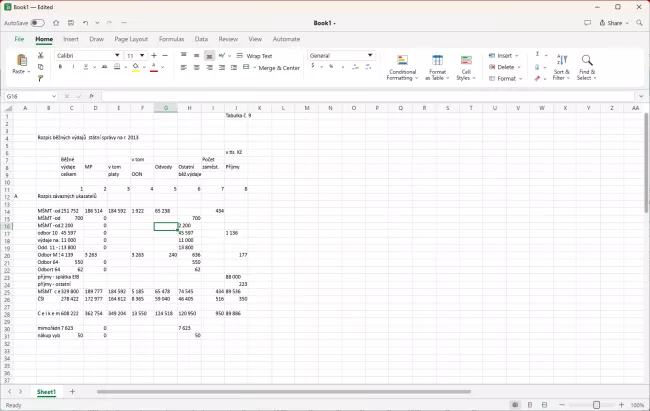The image size is (650, 411).
Task: Click the Home icon in title bar
Action: (x=56, y=23)
